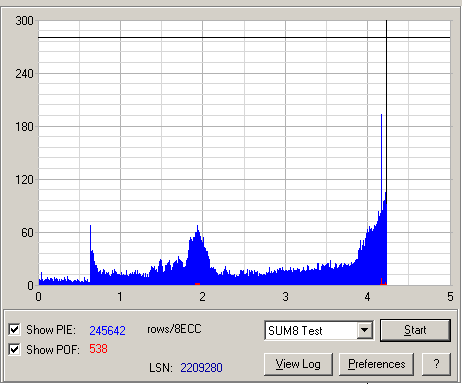This screenshot has height=384, width=462.
Task: Click the red POF count 538
Action: [x=98, y=349]
